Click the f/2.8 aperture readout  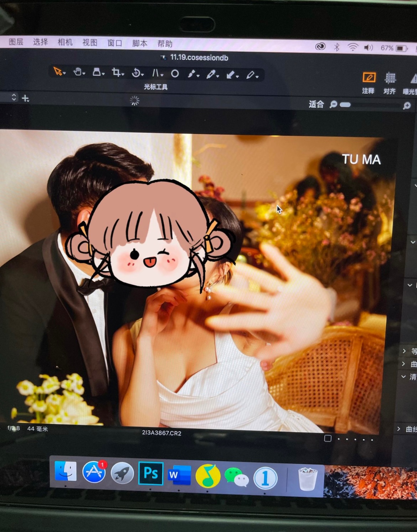click(x=14, y=428)
